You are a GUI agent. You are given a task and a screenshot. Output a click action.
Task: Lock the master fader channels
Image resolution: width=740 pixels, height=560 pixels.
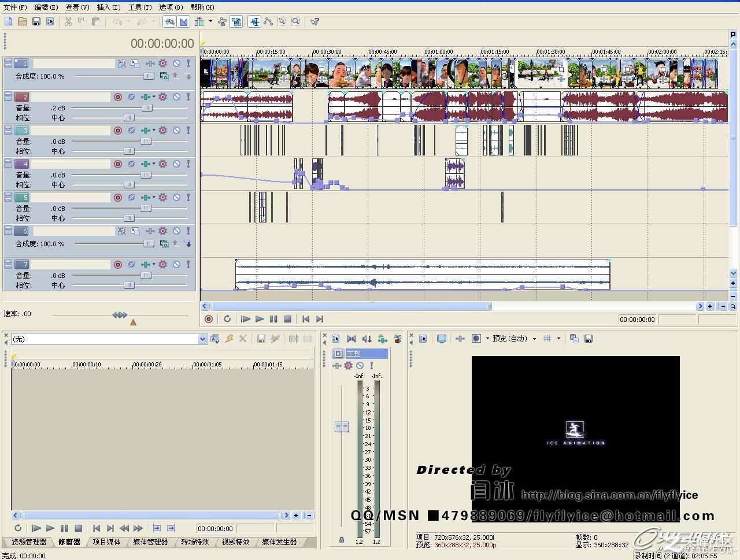point(342,540)
